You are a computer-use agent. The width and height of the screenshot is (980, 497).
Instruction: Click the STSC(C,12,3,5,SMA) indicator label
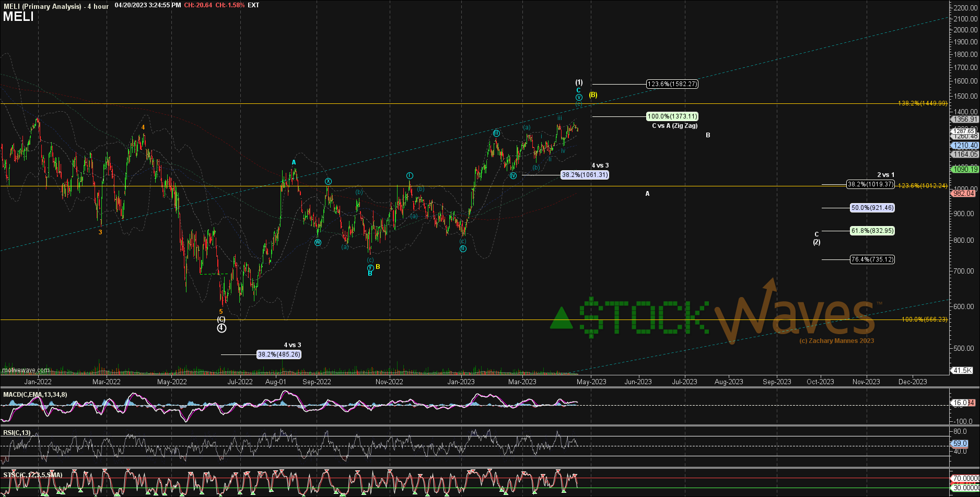coord(32,475)
